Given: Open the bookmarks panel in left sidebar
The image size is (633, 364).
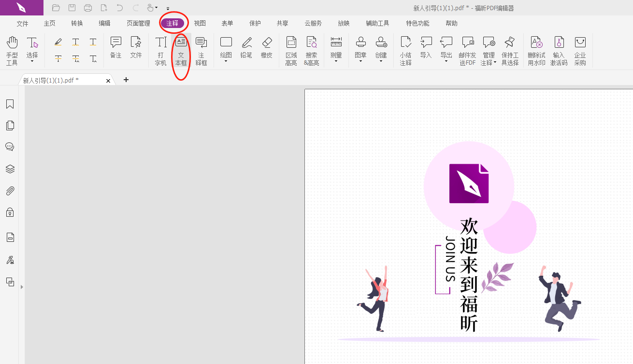Looking at the screenshot, I should [x=10, y=104].
